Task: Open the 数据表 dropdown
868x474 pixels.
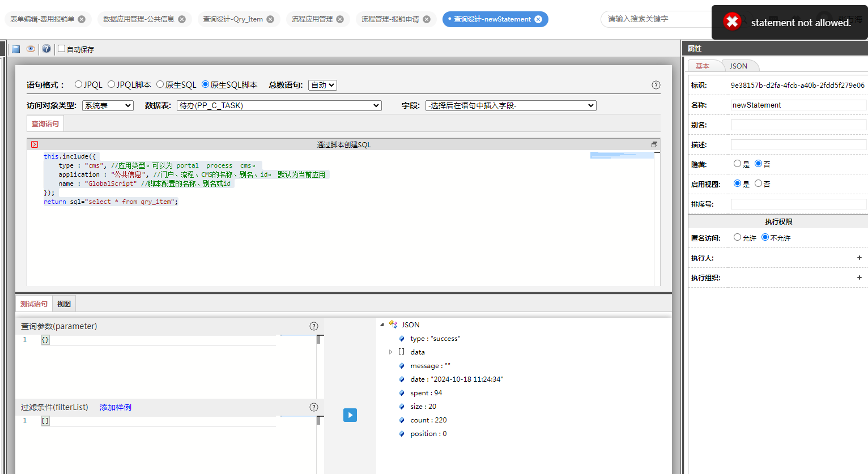Action: 279,105
